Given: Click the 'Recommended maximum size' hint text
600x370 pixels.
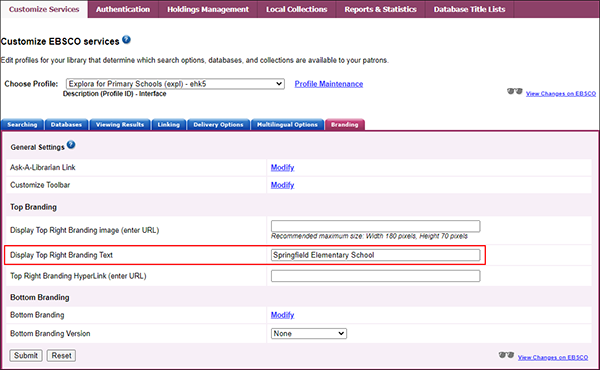Looking at the screenshot, I should click(x=369, y=236).
